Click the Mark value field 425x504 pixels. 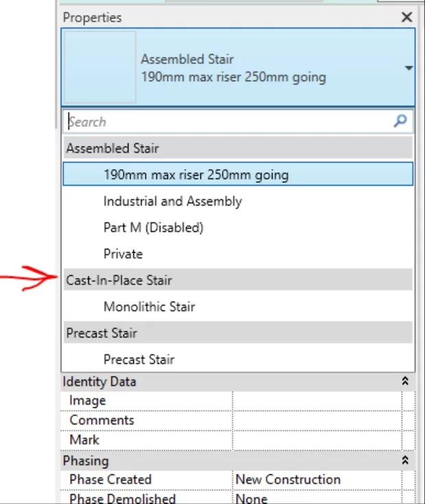point(317,440)
